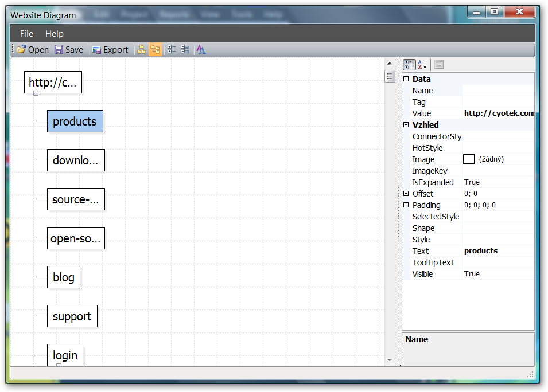Select the Style property row

(x=472, y=240)
